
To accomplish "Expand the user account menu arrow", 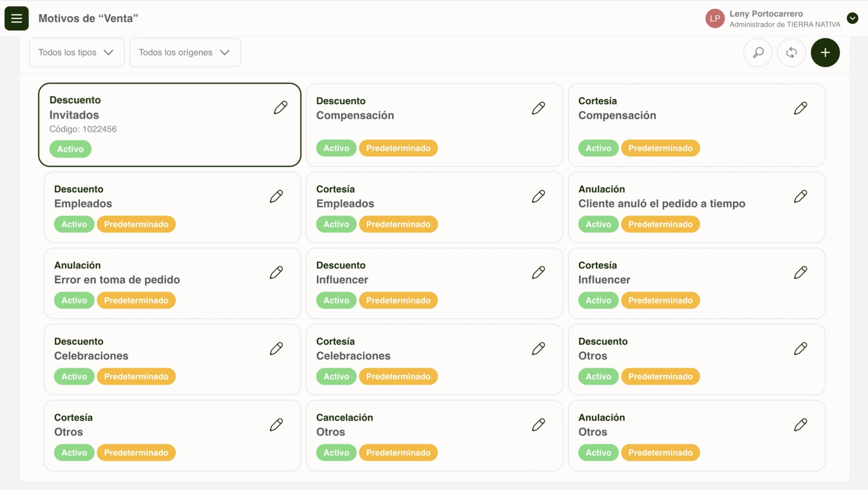I will point(852,18).
